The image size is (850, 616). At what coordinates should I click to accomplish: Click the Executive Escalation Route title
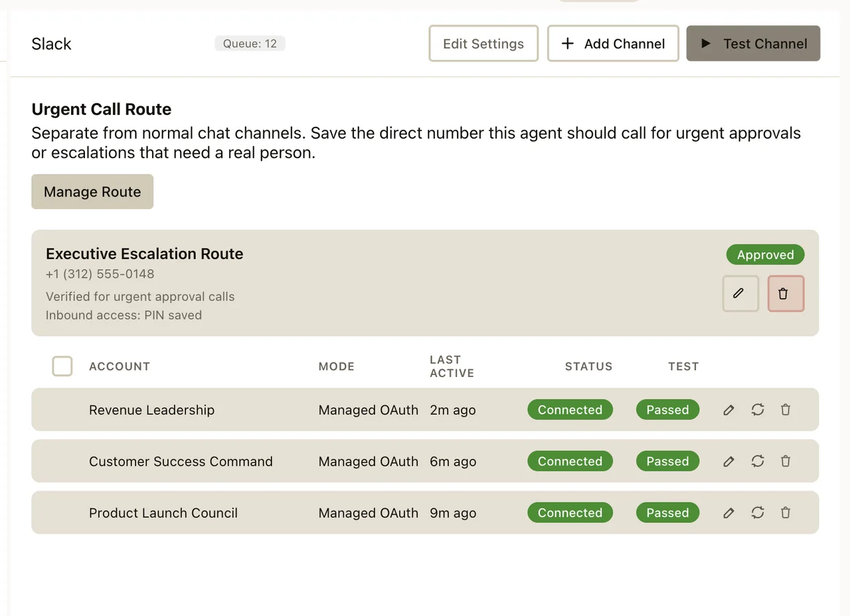pyautogui.click(x=145, y=254)
